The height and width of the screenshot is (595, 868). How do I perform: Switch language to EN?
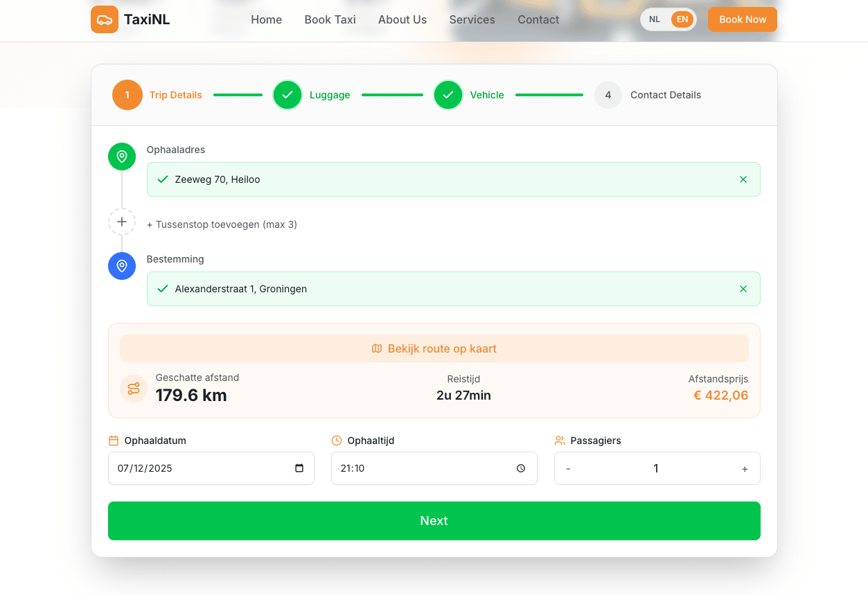tap(682, 19)
